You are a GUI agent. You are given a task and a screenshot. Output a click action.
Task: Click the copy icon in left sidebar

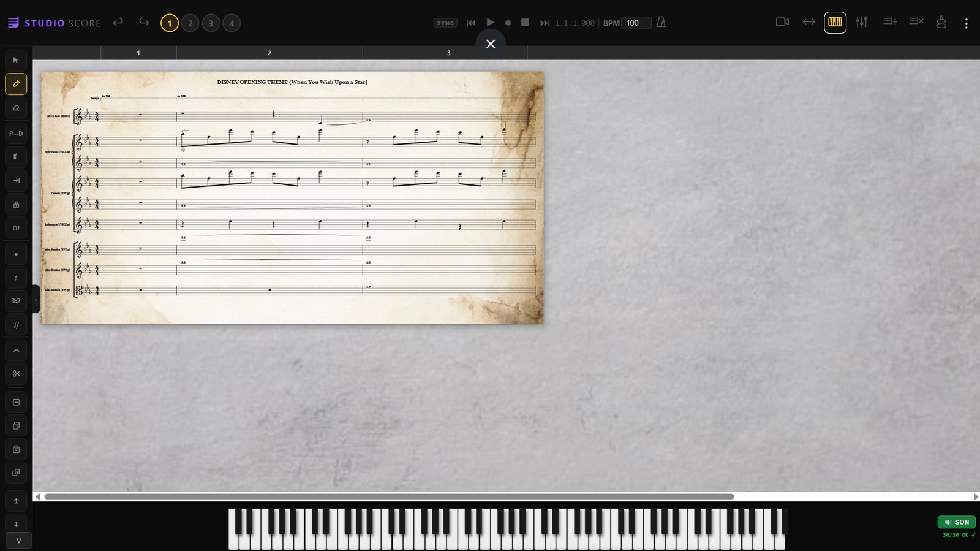(x=16, y=425)
